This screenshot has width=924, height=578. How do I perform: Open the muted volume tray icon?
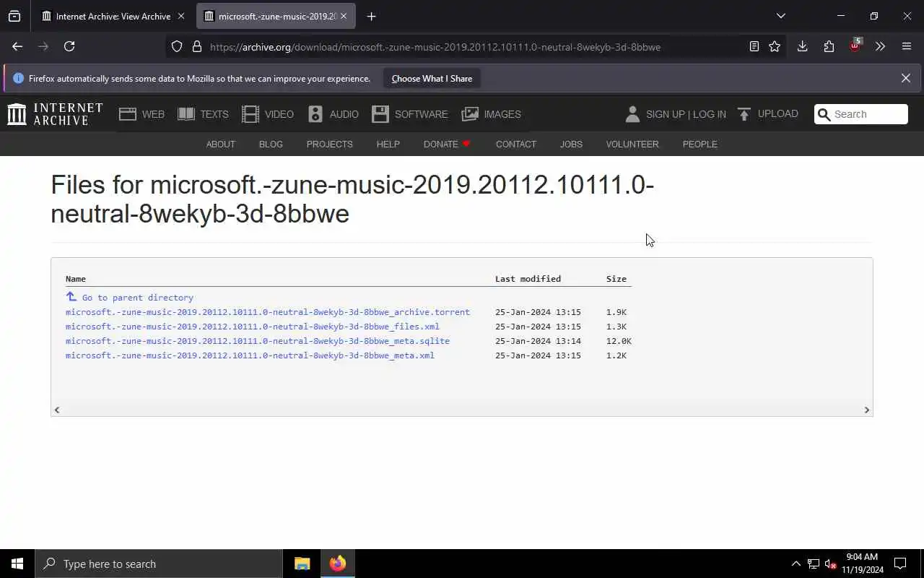(x=831, y=564)
